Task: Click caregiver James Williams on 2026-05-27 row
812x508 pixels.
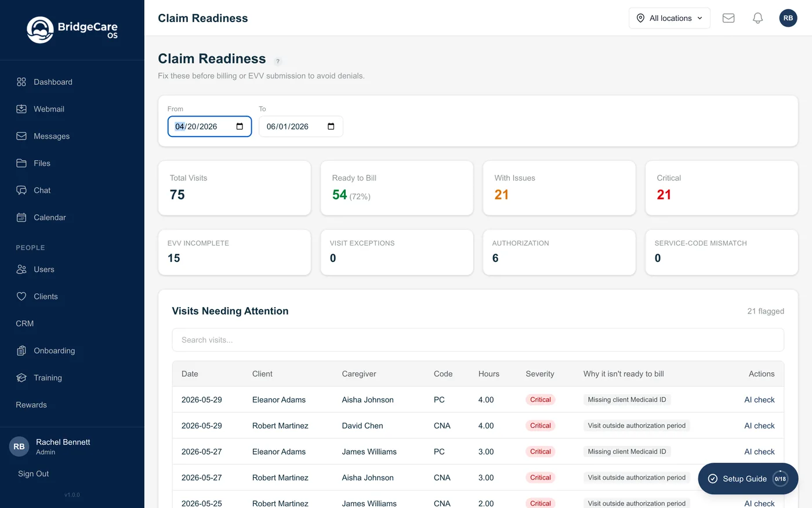Action: pos(369,452)
